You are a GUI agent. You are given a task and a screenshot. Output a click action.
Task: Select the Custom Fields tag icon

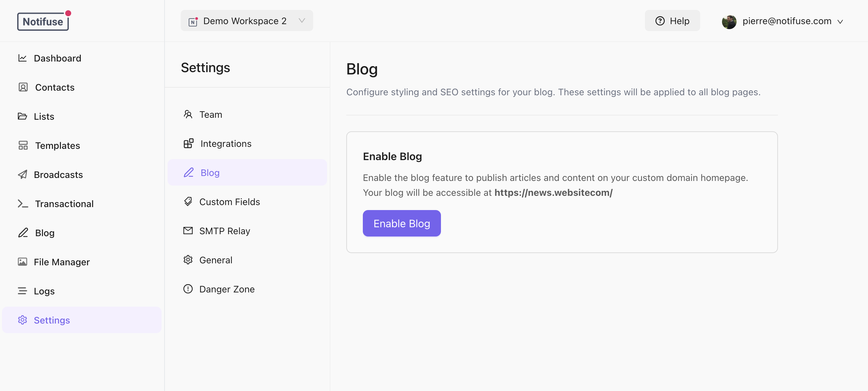188,201
